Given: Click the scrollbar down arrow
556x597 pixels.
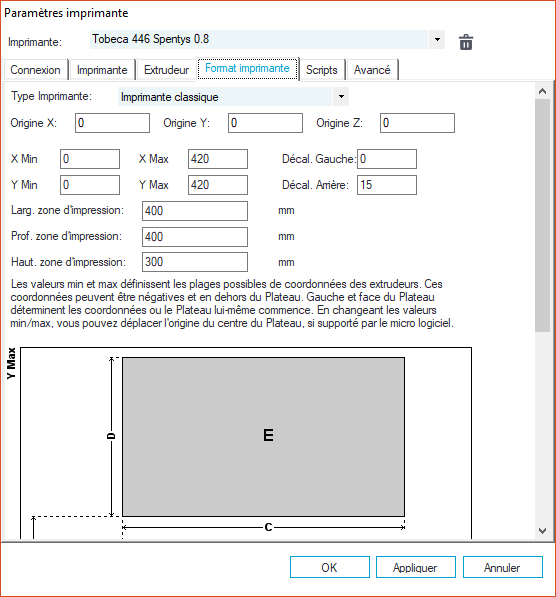Looking at the screenshot, I should coord(542,530).
